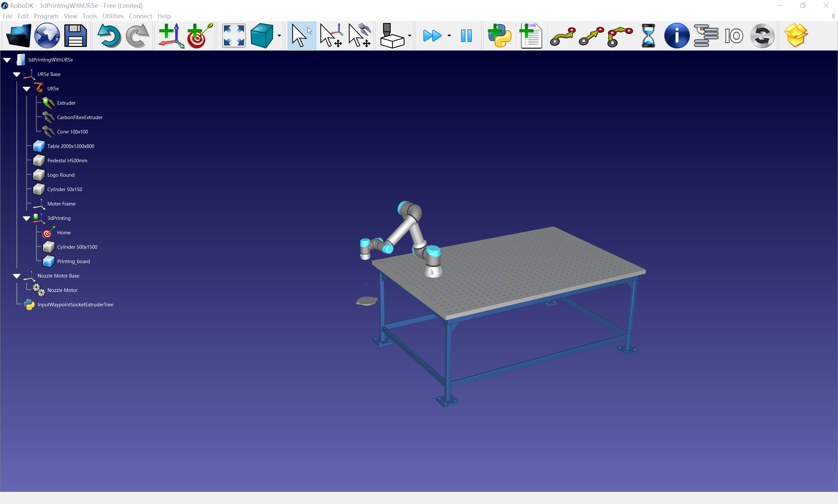The height and width of the screenshot is (504, 838).
Task: Open the Connect menu
Action: pos(140,16)
